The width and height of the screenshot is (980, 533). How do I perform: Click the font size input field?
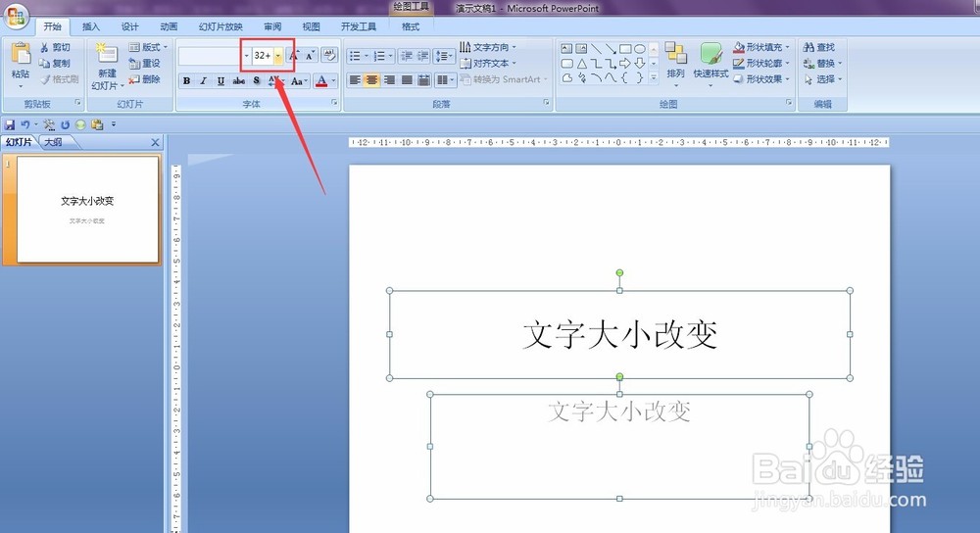263,56
